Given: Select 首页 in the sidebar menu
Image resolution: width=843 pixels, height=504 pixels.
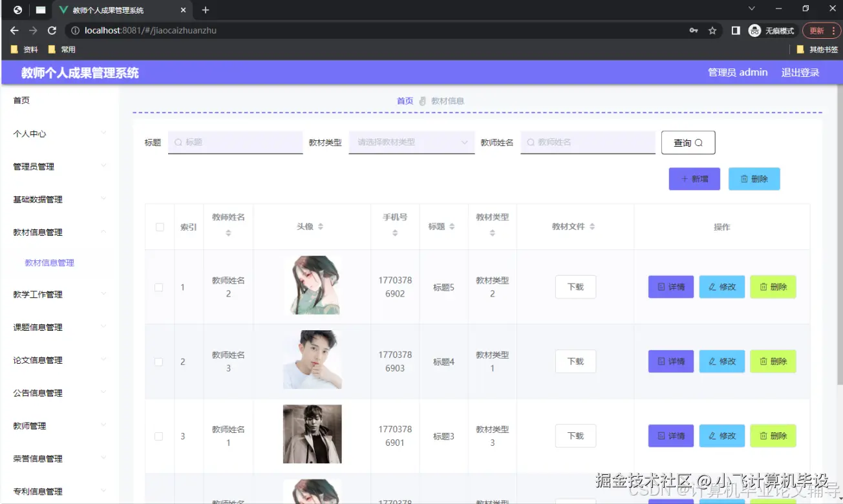Looking at the screenshot, I should click(x=21, y=100).
